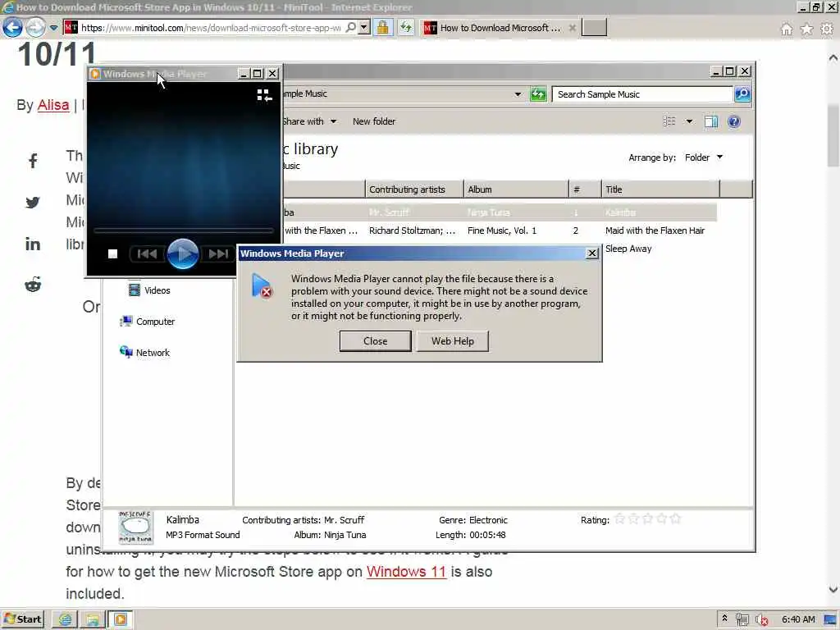
Task: Click Richard Stoltzman artist cell
Action: tap(413, 231)
